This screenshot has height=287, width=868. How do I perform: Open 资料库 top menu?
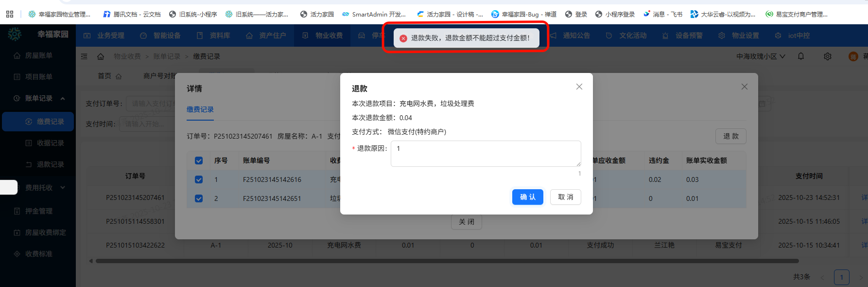[x=213, y=36]
